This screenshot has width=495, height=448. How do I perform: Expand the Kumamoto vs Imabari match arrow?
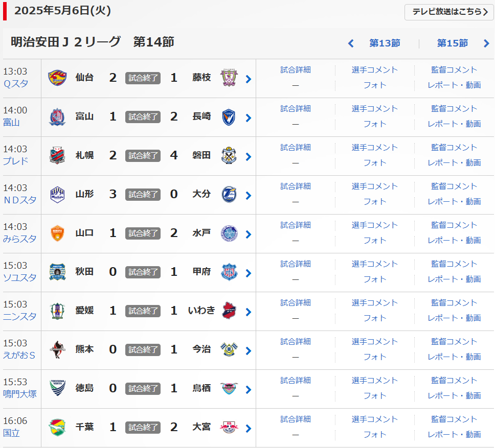pos(249,350)
